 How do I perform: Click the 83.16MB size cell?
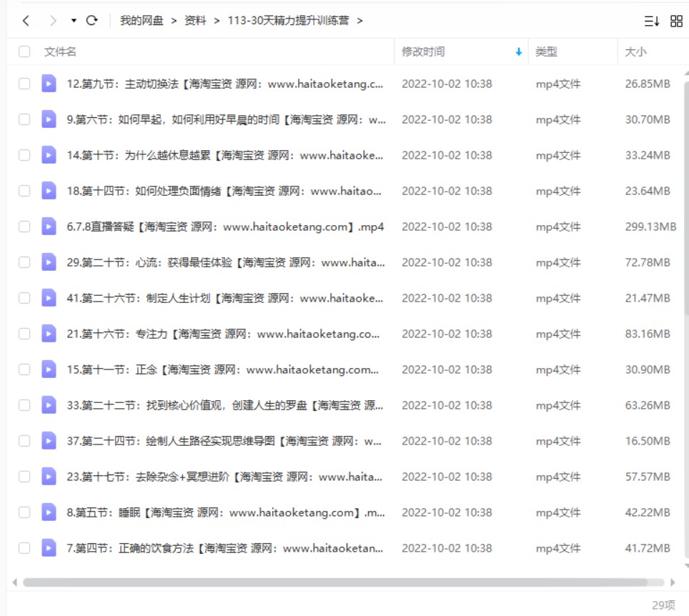click(x=648, y=334)
